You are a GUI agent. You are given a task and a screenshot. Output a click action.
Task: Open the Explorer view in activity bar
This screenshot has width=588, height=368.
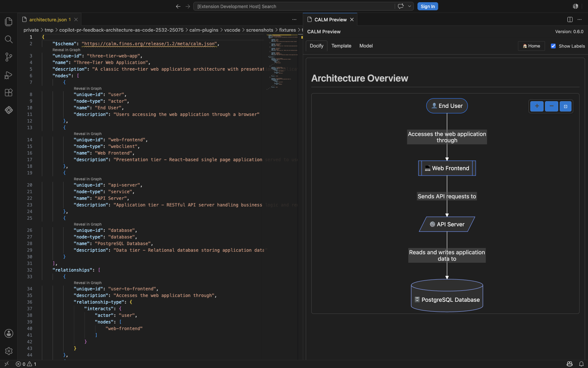[9, 22]
